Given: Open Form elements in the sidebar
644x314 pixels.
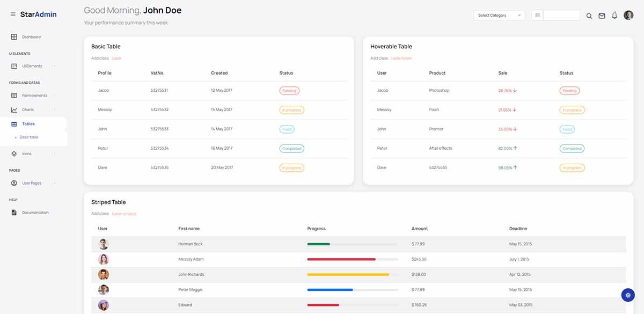Looking at the screenshot, I should click(33, 94).
